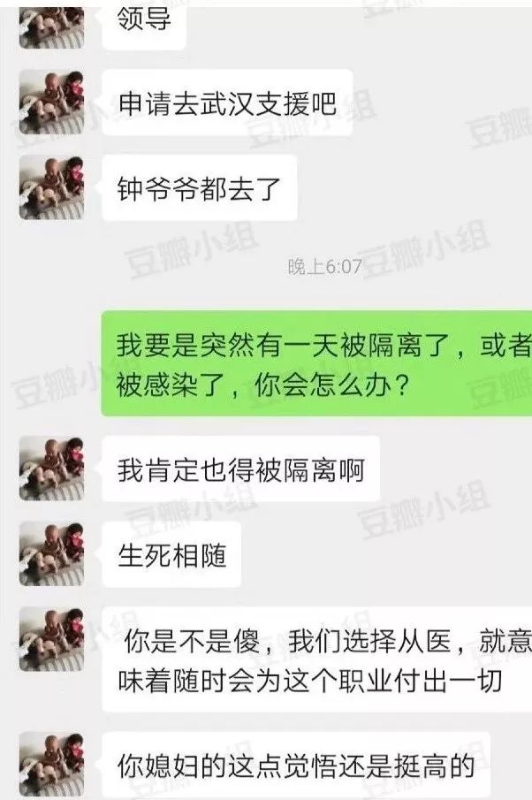Tap the avatar next to 申请去武汉支援吧
This screenshot has height=800, width=532.
pos(51,102)
